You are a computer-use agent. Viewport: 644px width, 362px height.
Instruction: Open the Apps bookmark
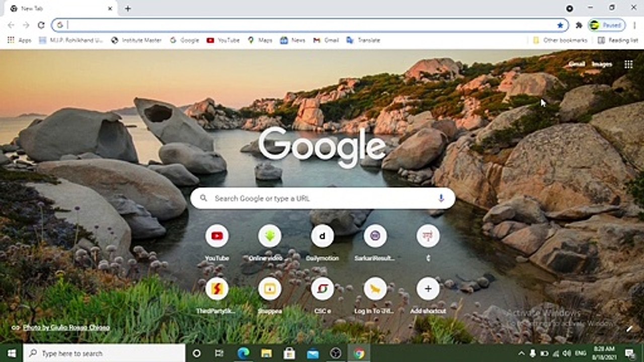click(20, 40)
